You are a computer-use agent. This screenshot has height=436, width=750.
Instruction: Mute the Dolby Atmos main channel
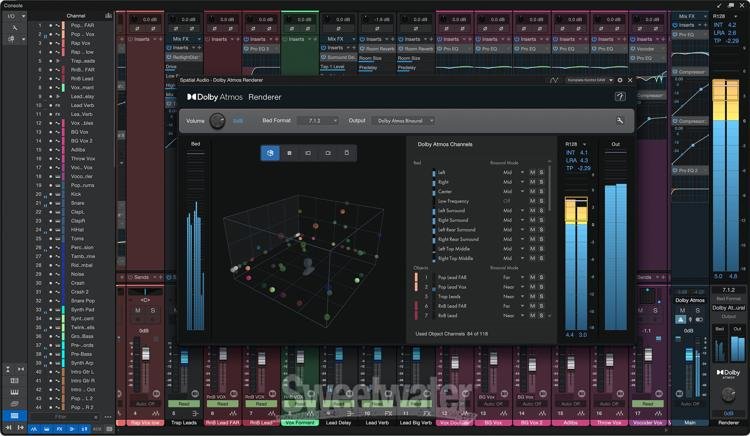683,310
